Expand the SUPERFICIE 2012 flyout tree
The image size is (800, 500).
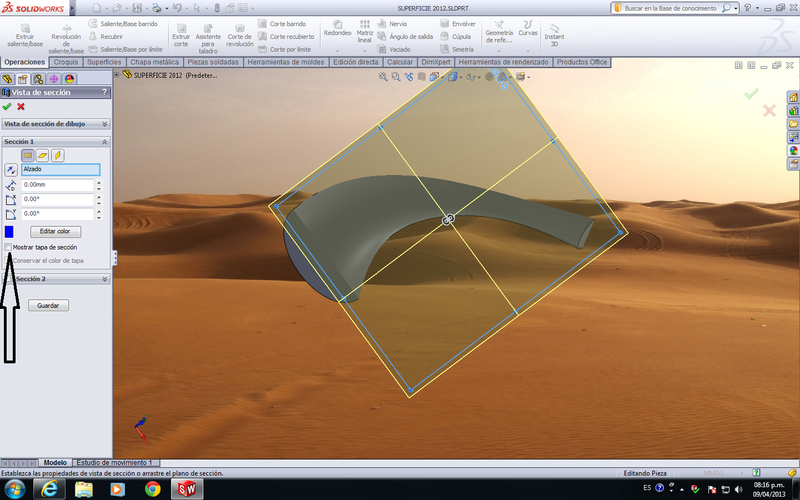pos(117,75)
